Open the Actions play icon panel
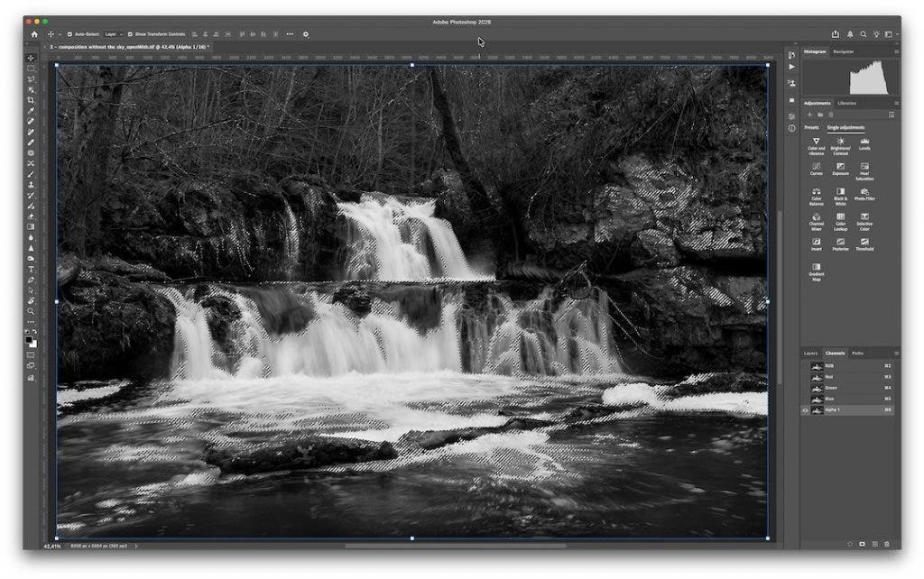This screenshot has height=579, width=924. tap(791, 67)
